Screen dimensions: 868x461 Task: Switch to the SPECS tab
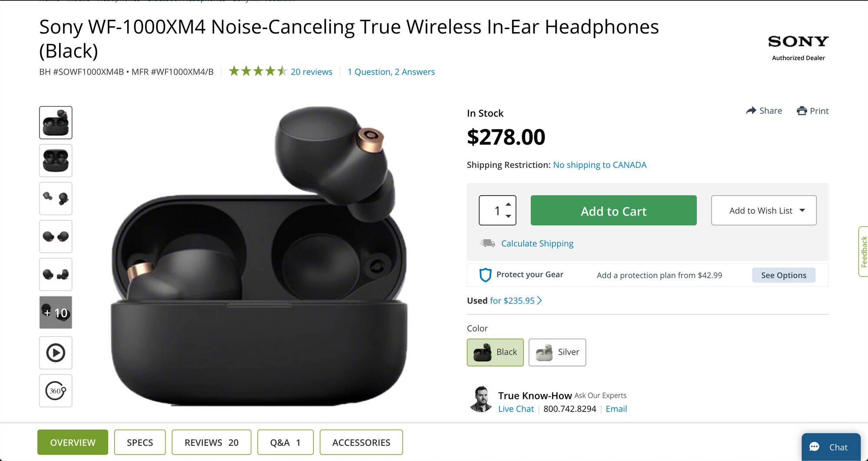coord(140,442)
